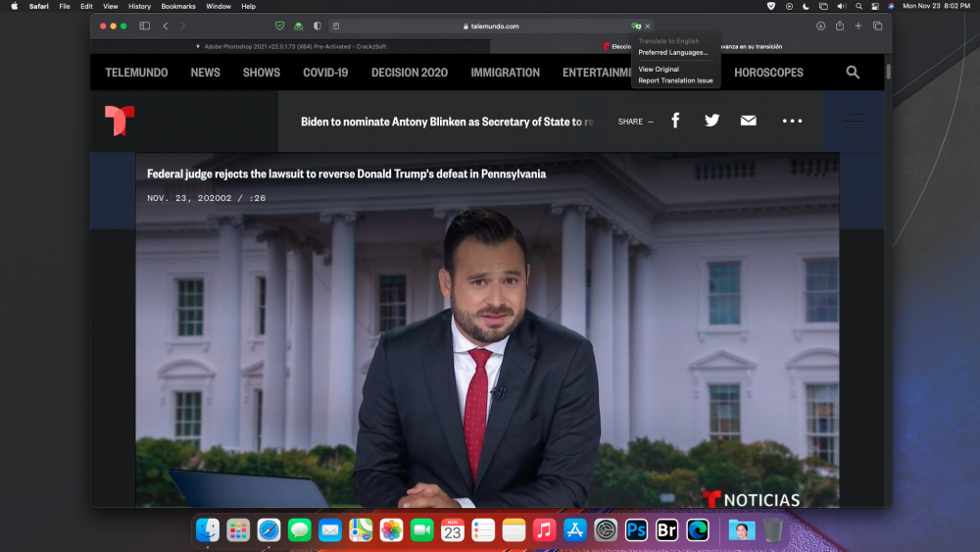Image resolution: width=980 pixels, height=552 pixels.
Task: Open the Biden to nominate Antony Blinken headline
Action: 447,122
